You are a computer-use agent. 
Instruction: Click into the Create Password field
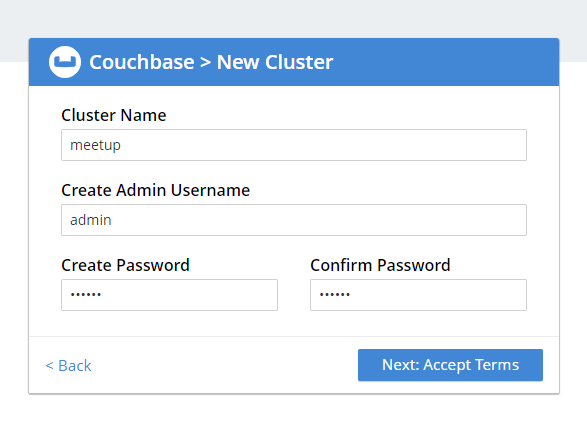tap(169, 295)
